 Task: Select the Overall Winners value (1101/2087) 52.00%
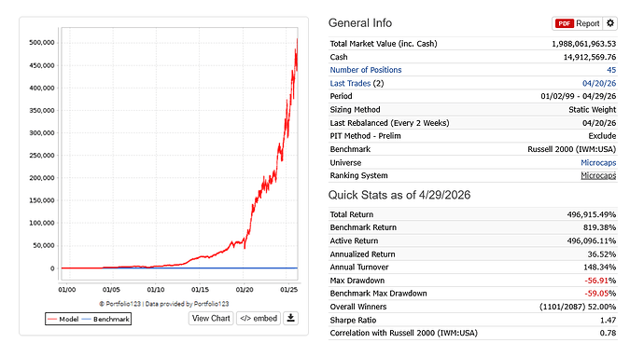(578, 307)
